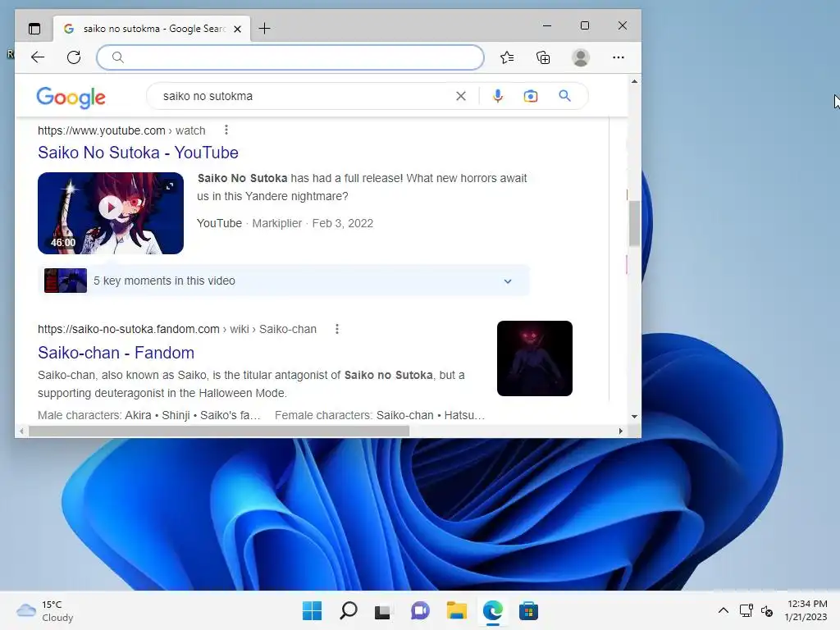840x630 pixels.
Task: Clear the Google search query with X
Action: pyautogui.click(x=461, y=96)
